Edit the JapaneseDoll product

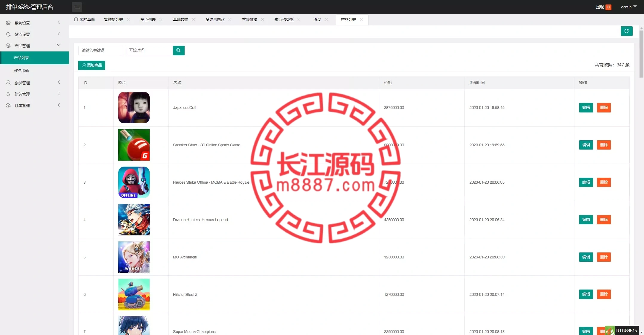coord(586,107)
